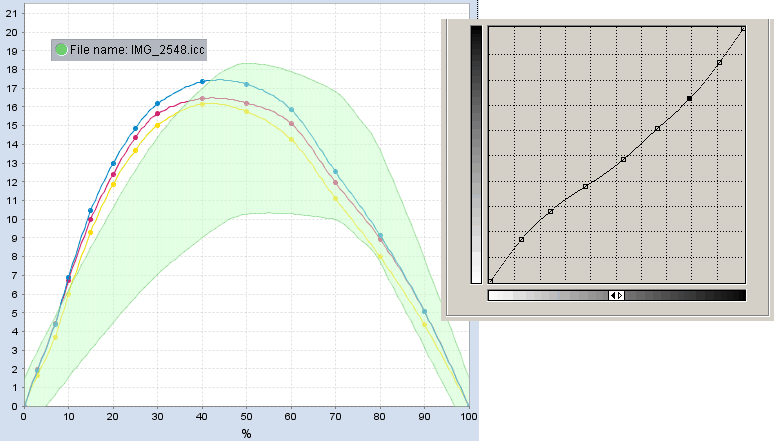Click the second curve point from bottom-left
This screenshot has width=775, height=441.
522,240
